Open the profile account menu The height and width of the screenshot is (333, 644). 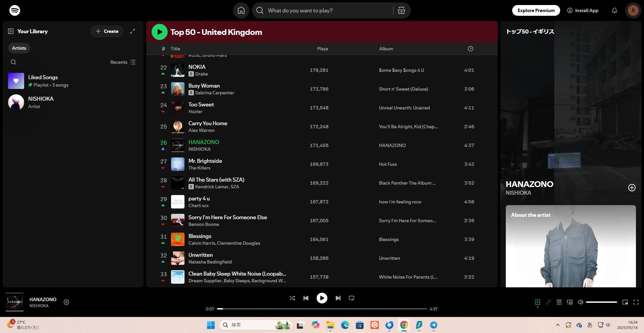pyautogui.click(x=633, y=10)
